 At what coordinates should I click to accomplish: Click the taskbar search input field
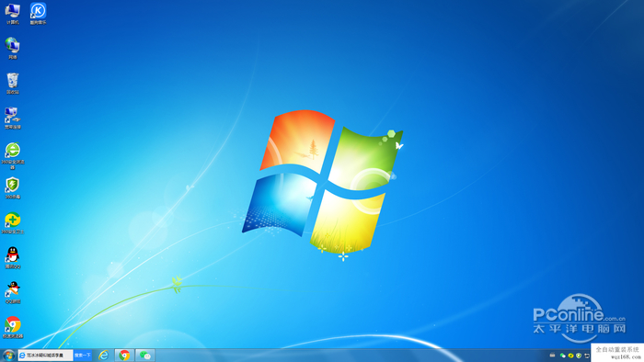click(46, 355)
